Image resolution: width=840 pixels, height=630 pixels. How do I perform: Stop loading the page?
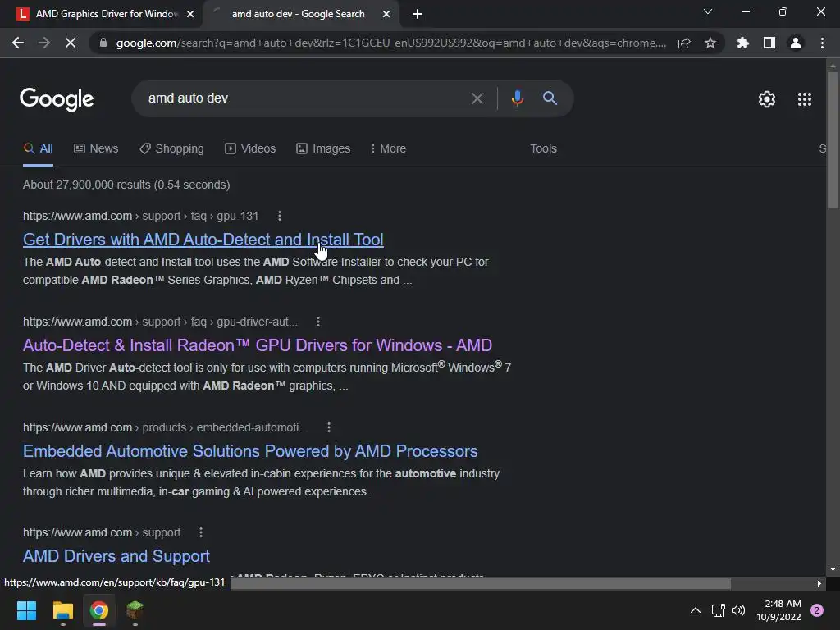click(x=71, y=43)
